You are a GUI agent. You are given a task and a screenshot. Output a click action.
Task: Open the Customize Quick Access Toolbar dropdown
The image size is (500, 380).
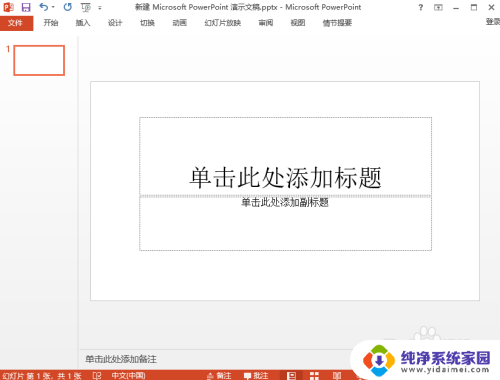(100, 7)
